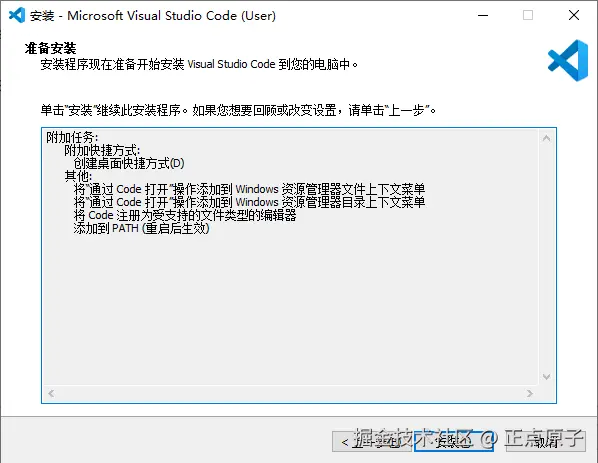The width and height of the screenshot is (598, 463).
Task: Click the right arrow of horizontal scrollbar
Action: coord(529,393)
